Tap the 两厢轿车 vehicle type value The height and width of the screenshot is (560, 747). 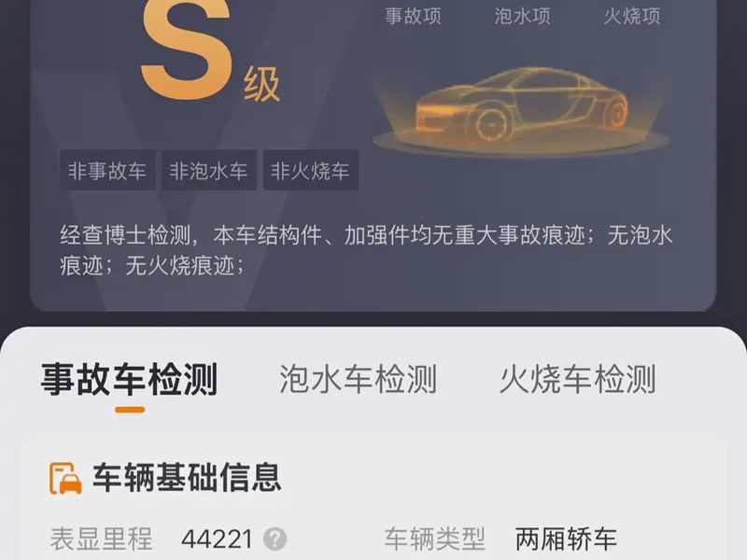point(566,539)
